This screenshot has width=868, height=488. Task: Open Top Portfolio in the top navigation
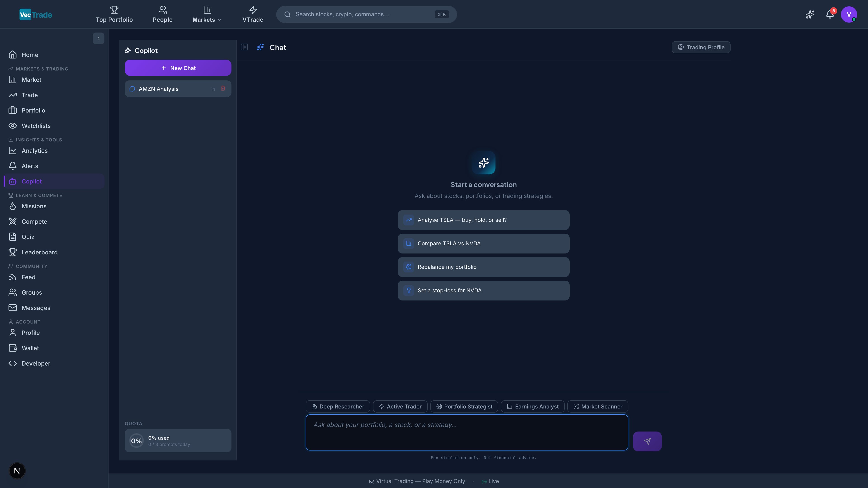(114, 14)
